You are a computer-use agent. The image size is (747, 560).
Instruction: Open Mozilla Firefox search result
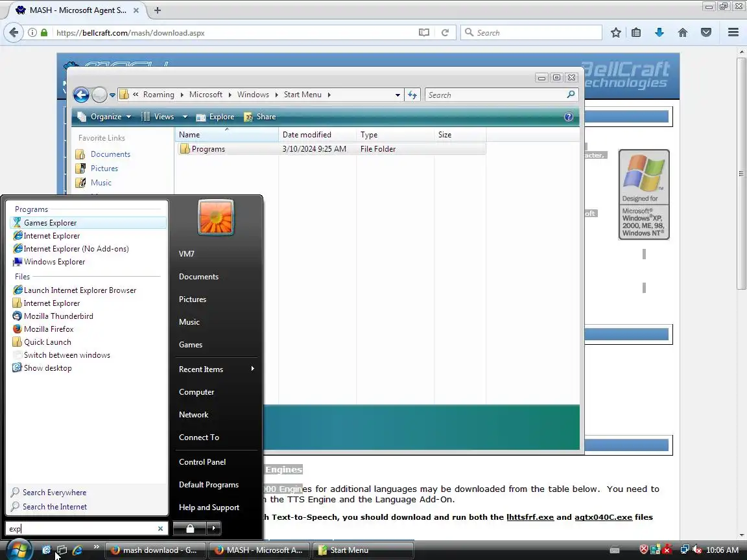click(88, 329)
